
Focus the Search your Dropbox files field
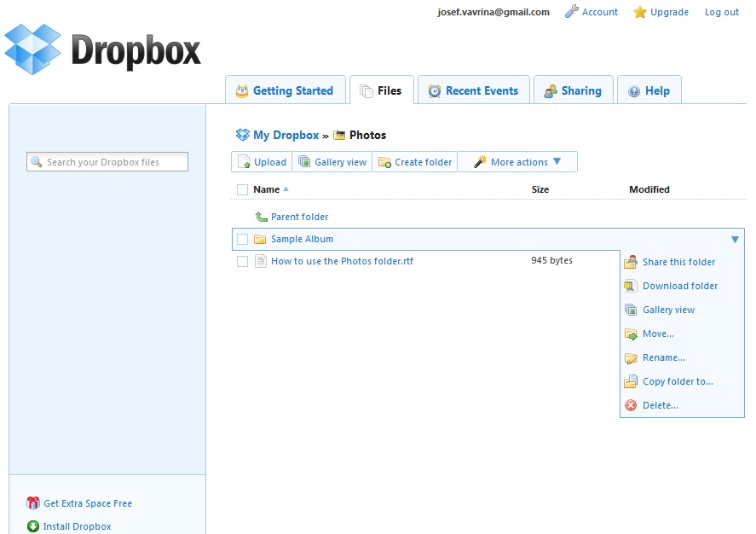point(107,161)
